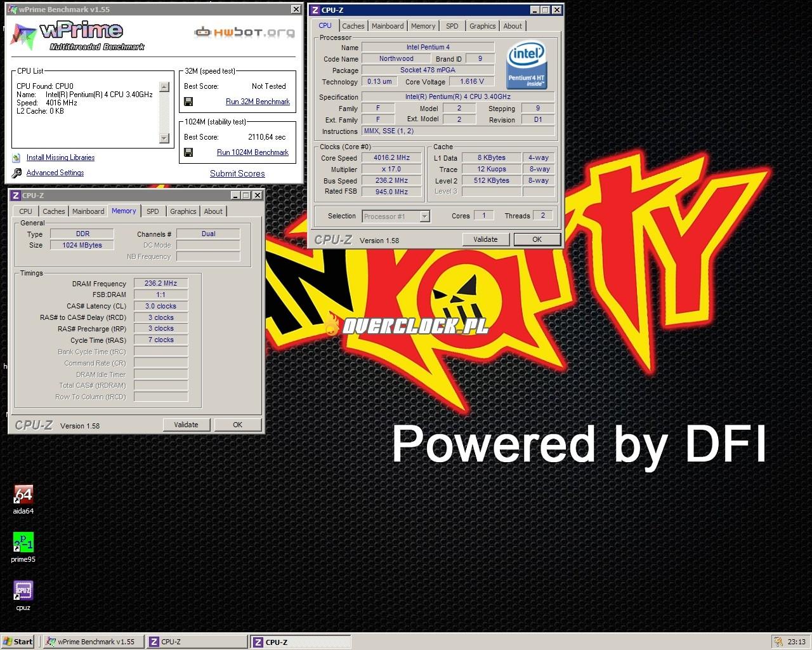The width and height of the screenshot is (812, 650).
Task: Click the HWBOT.org logo in wPrime
Action: [244, 32]
